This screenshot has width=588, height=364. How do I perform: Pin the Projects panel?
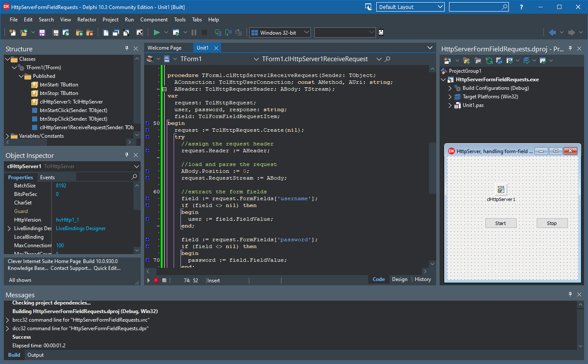pos(570,49)
